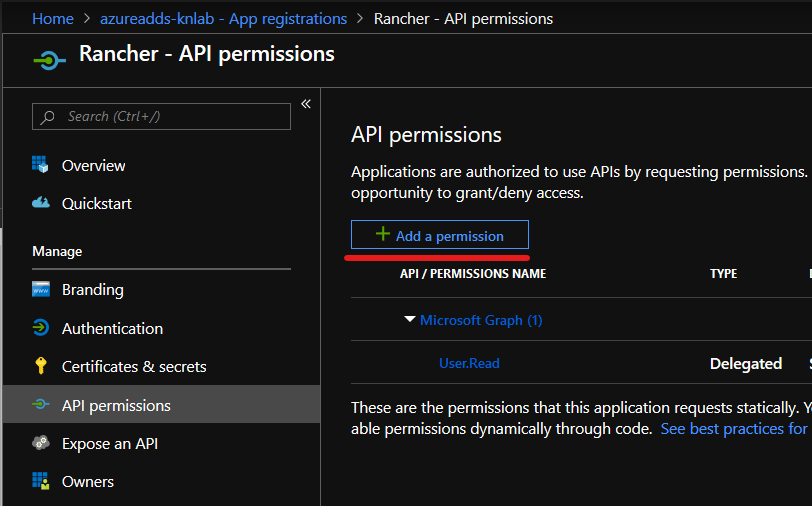Image resolution: width=812 pixels, height=506 pixels.
Task: Collapse the sidebar with double chevron
Action: [306, 104]
